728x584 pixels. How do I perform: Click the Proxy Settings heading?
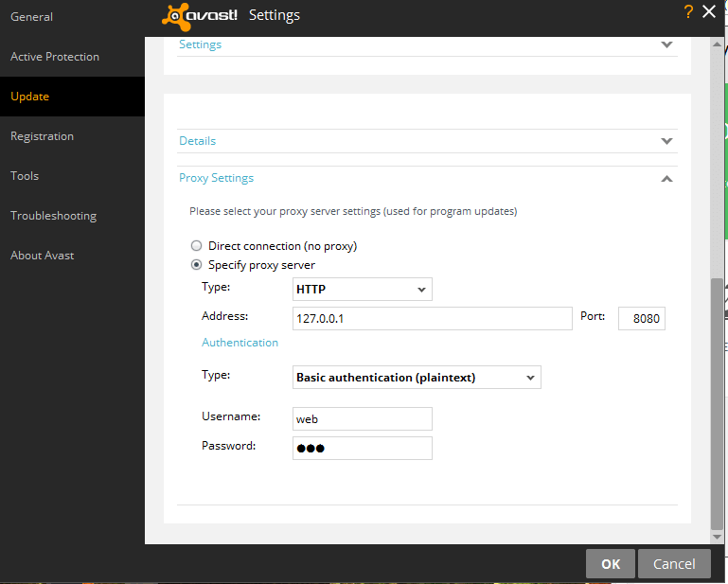[x=217, y=178]
